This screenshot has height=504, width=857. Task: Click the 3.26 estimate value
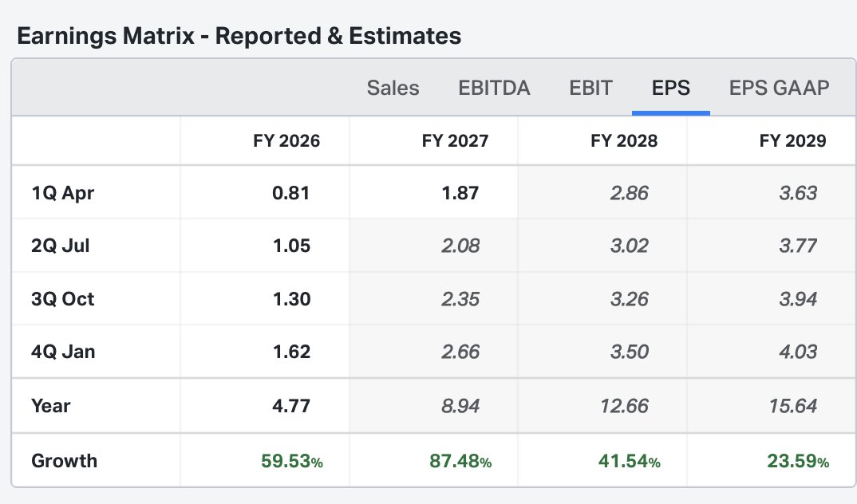[x=629, y=299]
